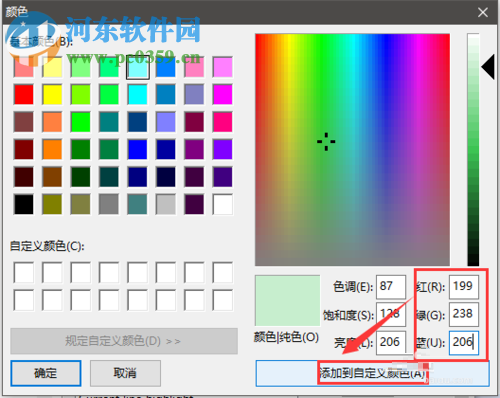Click the 确定 button
This screenshot has width=500, height=398.
(46, 373)
